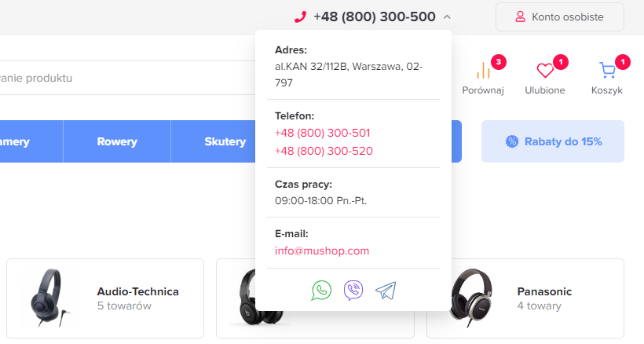Open the Koszyk cart icon
The image size is (644, 344).
(x=607, y=70)
